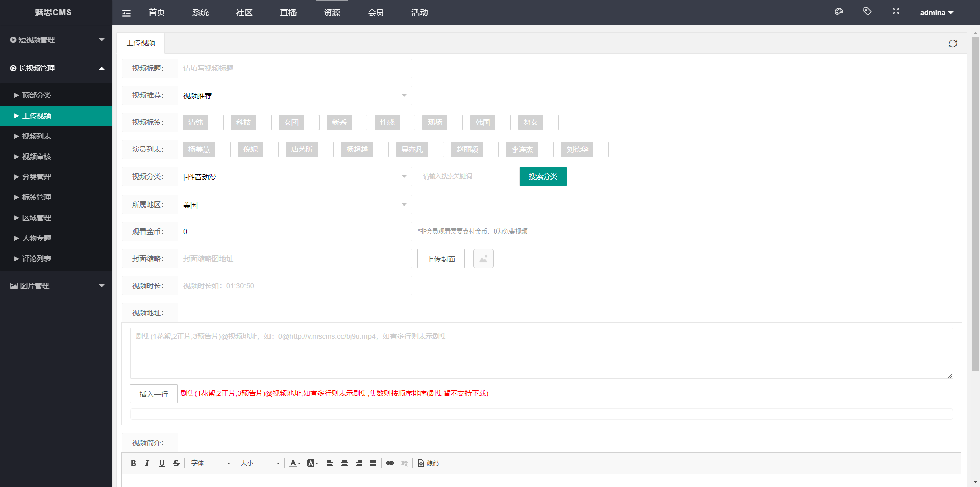Focus the 观看金币 input field
Viewport: 980px width, 487px height.
(x=295, y=232)
